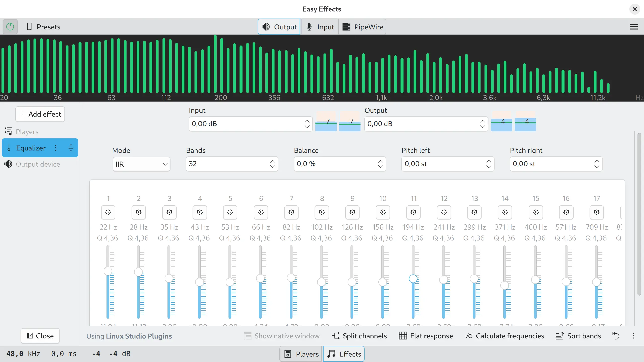644x362 pixels.
Task: Enable Show native window
Action: tap(282, 336)
